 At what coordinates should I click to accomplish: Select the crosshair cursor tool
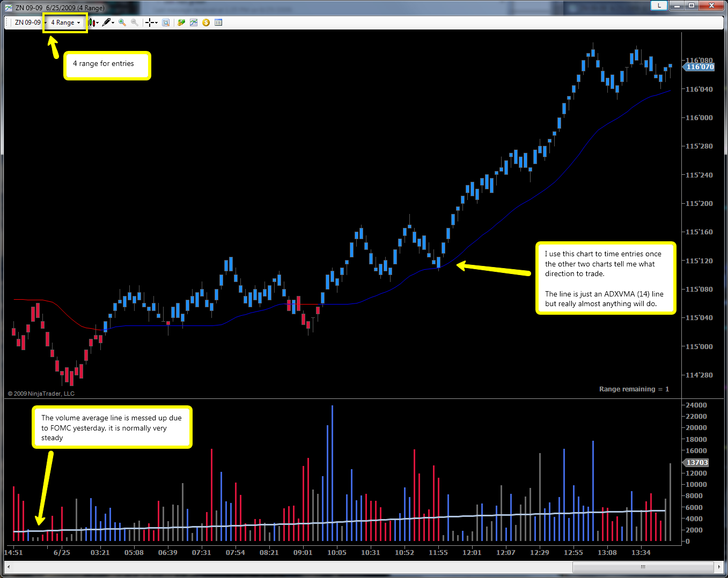(x=150, y=23)
